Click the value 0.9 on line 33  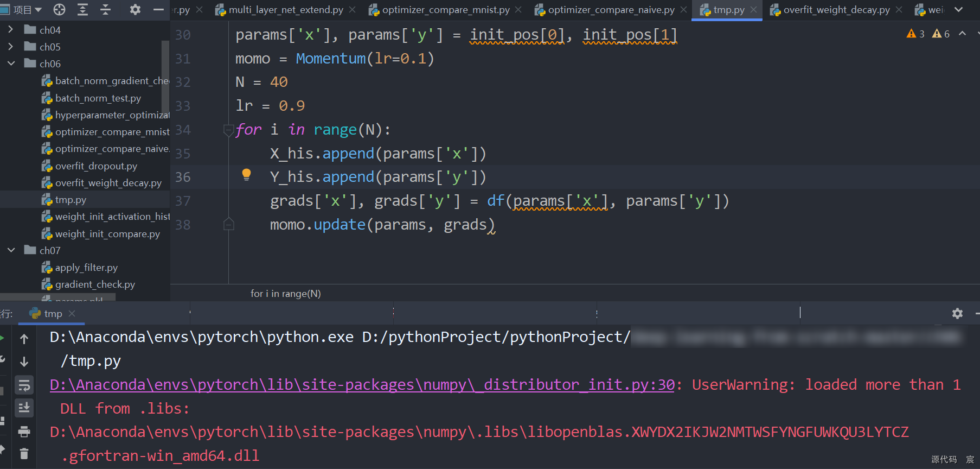pos(292,106)
